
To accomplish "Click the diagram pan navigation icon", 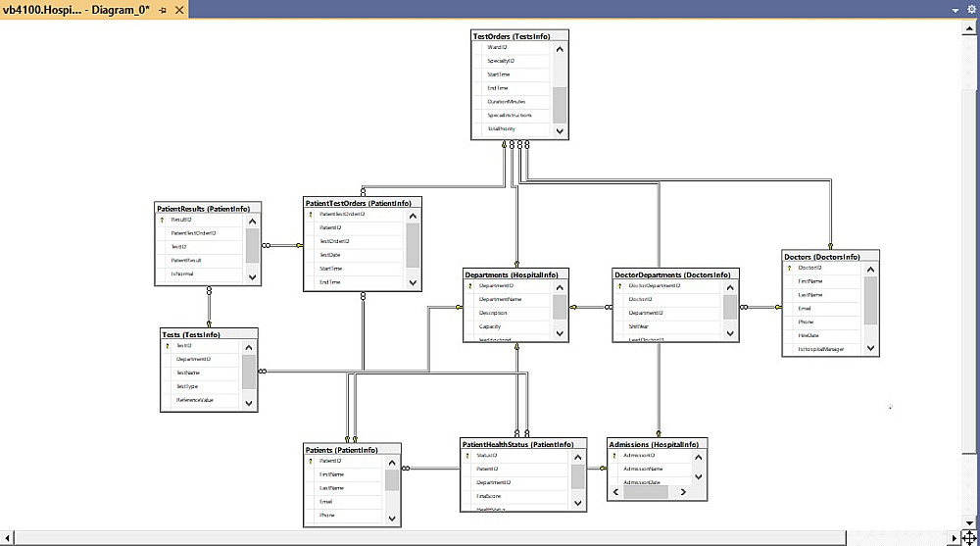I will tap(969, 538).
